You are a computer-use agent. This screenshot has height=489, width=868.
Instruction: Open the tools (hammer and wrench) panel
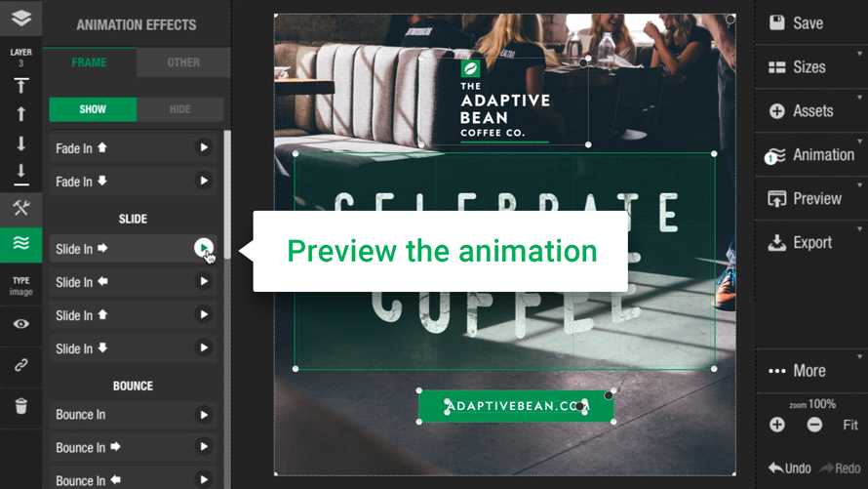[x=21, y=208]
